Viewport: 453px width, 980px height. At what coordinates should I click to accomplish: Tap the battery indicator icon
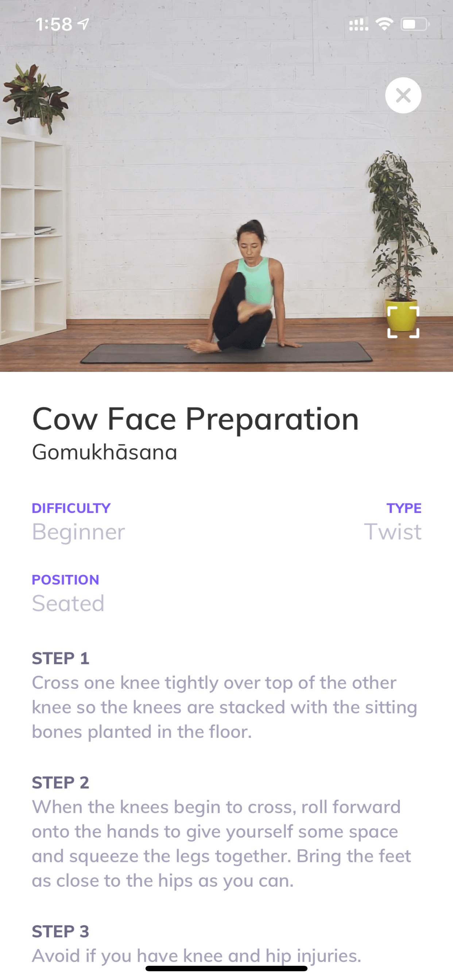[x=415, y=24]
